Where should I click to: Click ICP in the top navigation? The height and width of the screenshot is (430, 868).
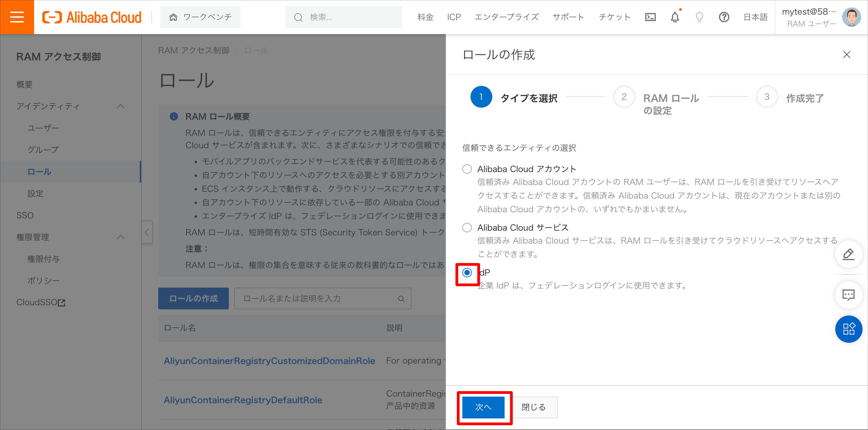(454, 17)
